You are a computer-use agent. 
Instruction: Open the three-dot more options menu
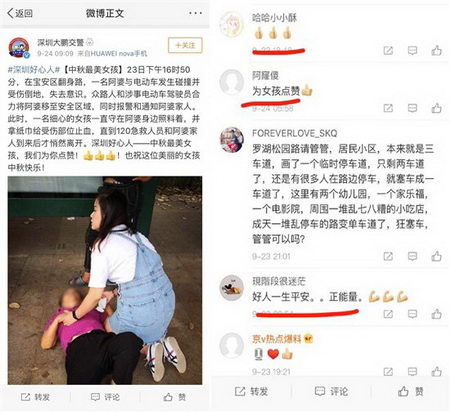(x=195, y=13)
